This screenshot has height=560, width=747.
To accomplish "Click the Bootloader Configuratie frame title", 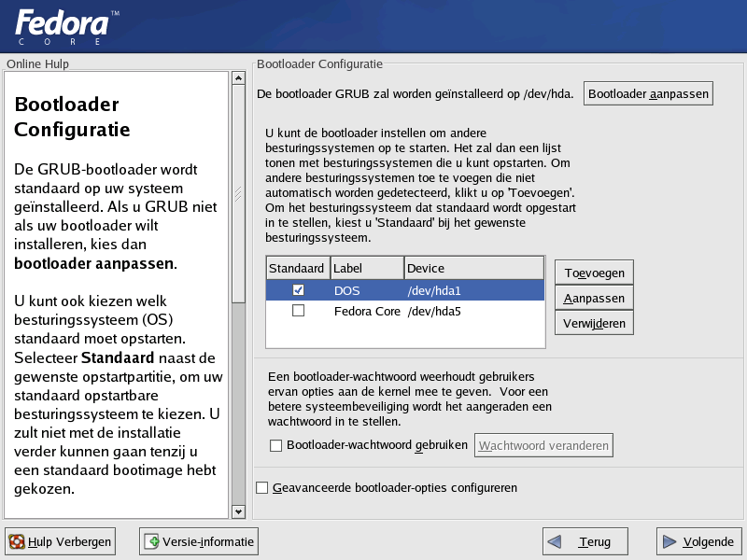I will (319, 63).
